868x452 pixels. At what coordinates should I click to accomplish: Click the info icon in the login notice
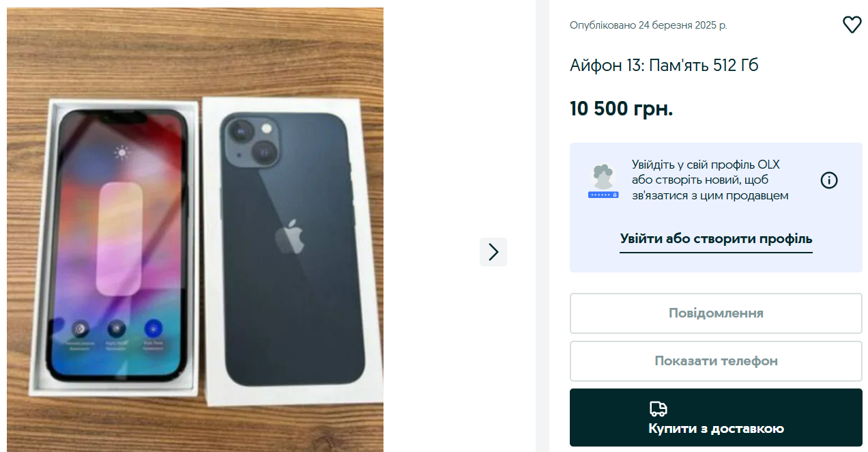click(828, 180)
